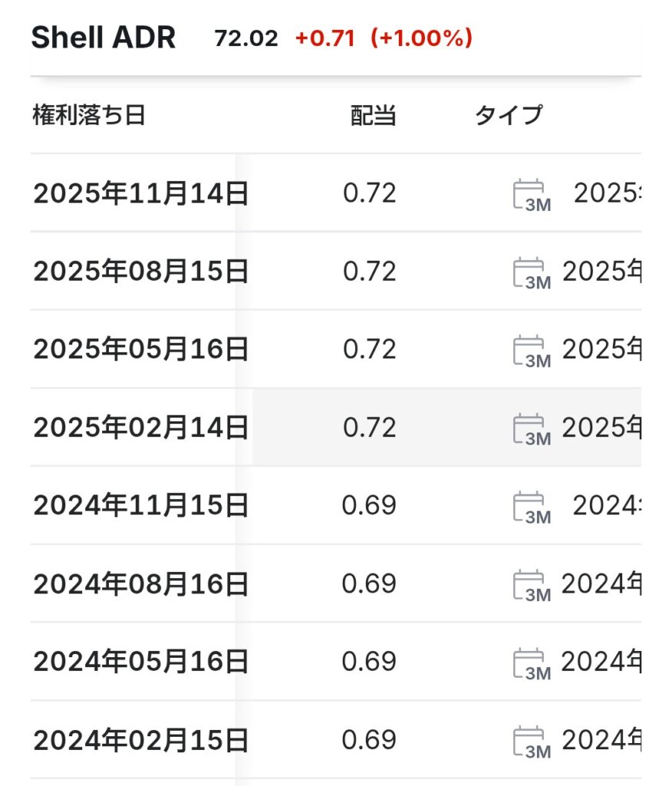Image resolution: width=672 pixels, height=786 pixels.
Task: Click the 72.02 share price
Action: (246, 38)
